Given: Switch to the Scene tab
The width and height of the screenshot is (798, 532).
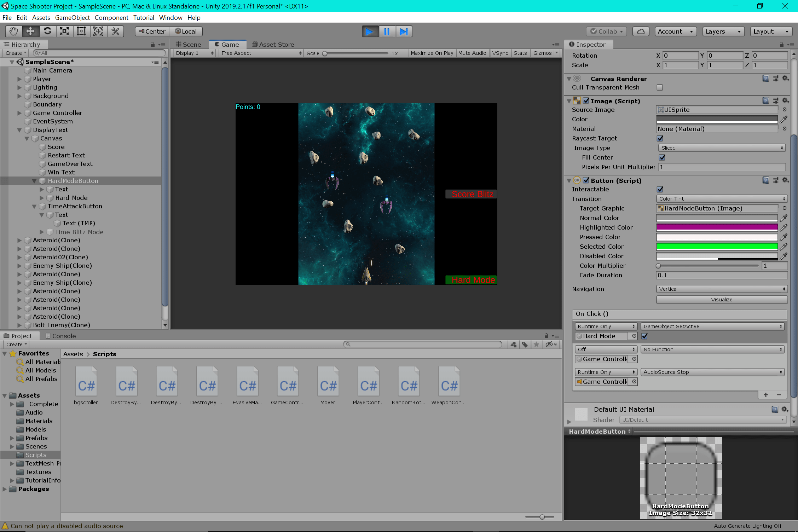Looking at the screenshot, I should 189,45.
